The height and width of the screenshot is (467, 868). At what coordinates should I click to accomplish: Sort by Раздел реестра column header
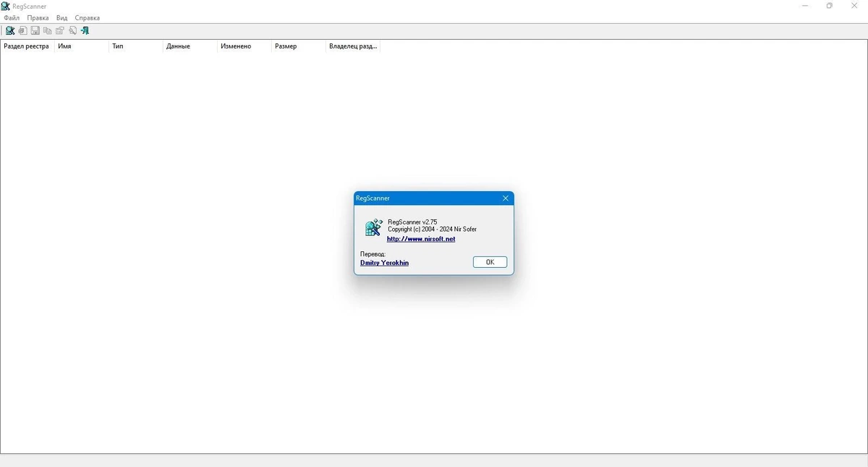pyautogui.click(x=27, y=46)
